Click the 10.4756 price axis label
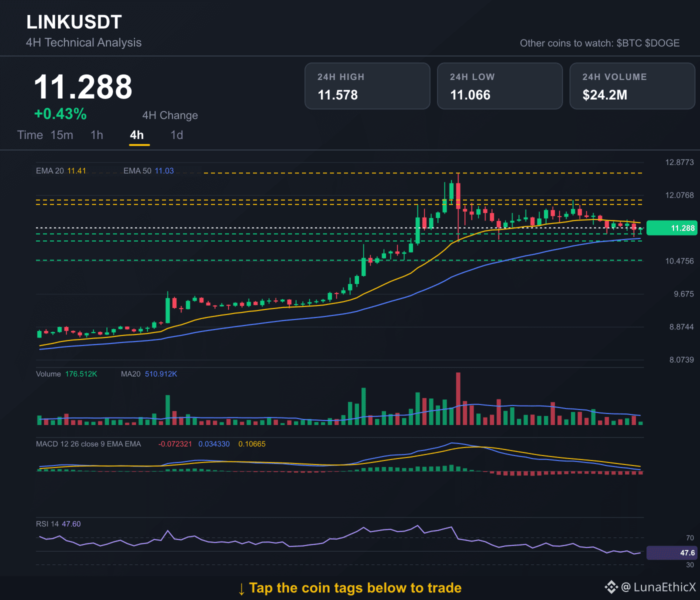The height and width of the screenshot is (600, 700). pyautogui.click(x=679, y=261)
